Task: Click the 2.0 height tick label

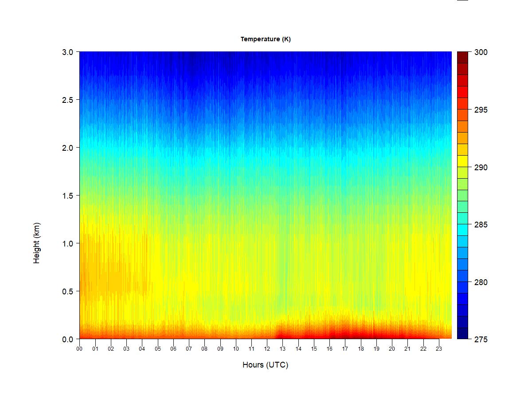Action: tap(67, 148)
